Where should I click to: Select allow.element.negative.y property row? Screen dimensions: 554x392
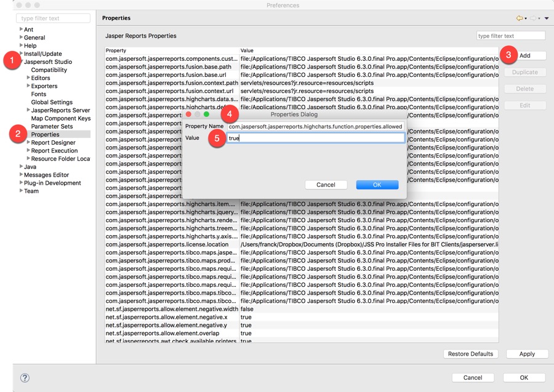coord(302,326)
